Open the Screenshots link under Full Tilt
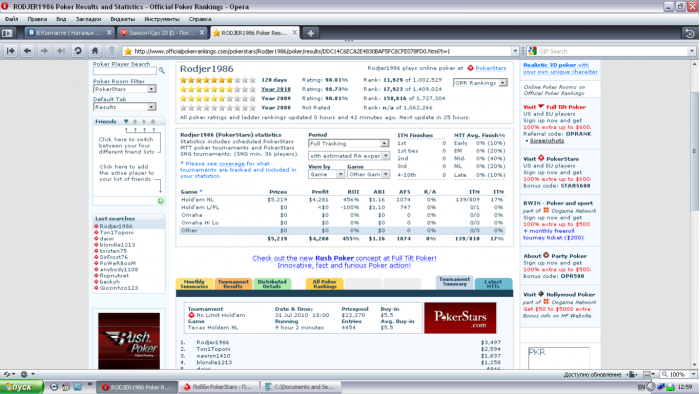Image resolution: width=700 pixels, height=394 pixels. [x=546, y=141]
